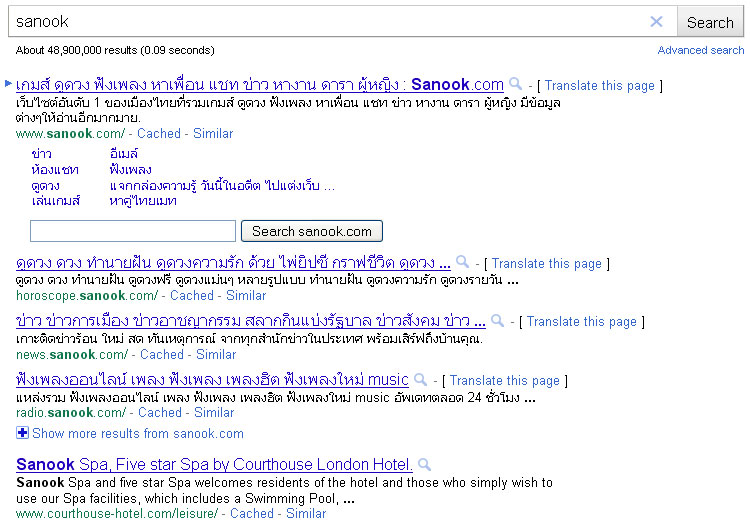
Task: Open the Similar link for horoscope.sanook.com
Action: (246, 296)
